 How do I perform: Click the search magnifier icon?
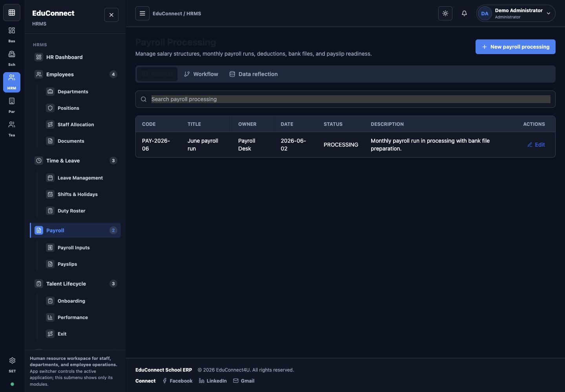[144, 99]
